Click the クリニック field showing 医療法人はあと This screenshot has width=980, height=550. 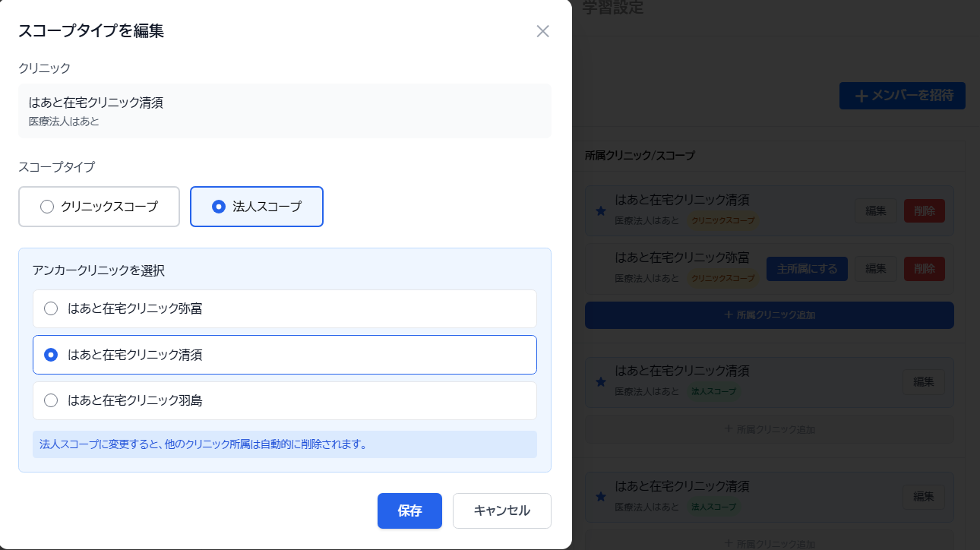284,111
